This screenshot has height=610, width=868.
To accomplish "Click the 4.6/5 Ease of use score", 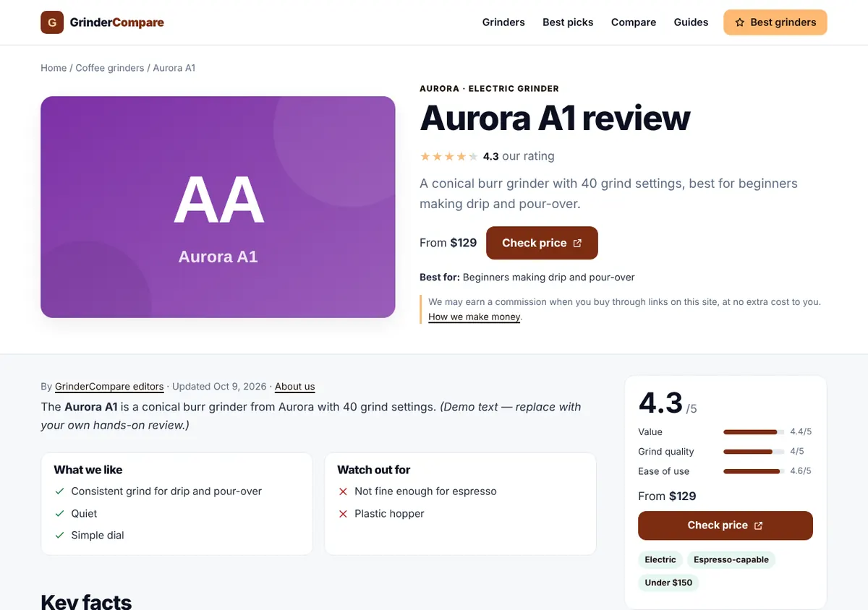I will point(801,471).
